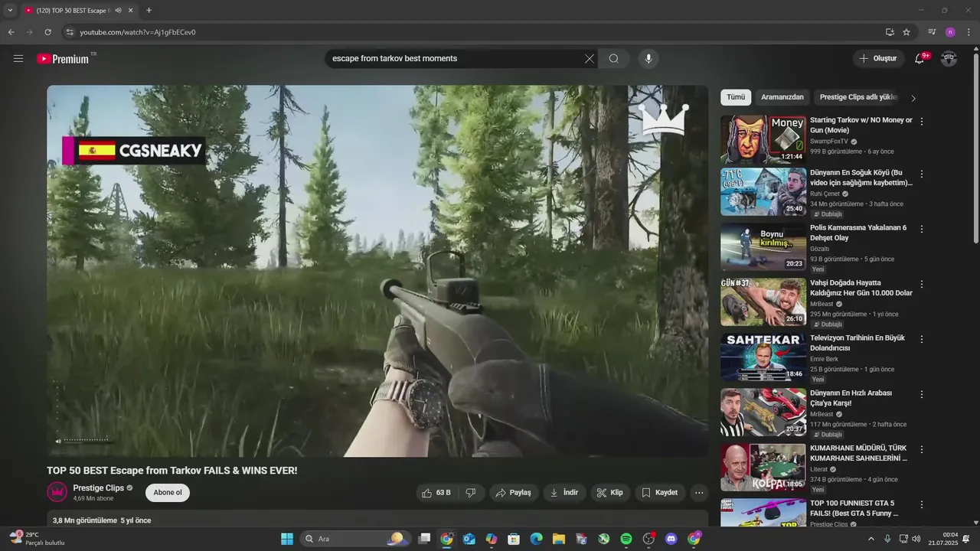
Task: Open the Oluştur create button
Action: click(x=878, y=58)
